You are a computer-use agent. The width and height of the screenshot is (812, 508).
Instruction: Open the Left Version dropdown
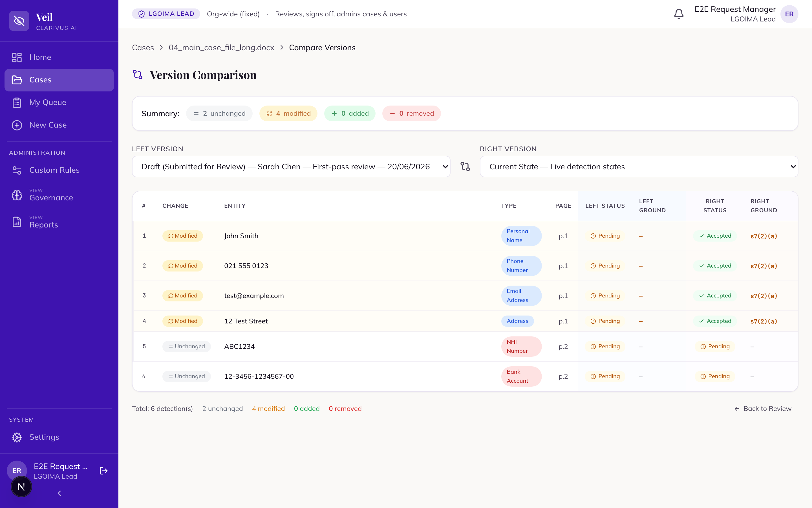291,167
